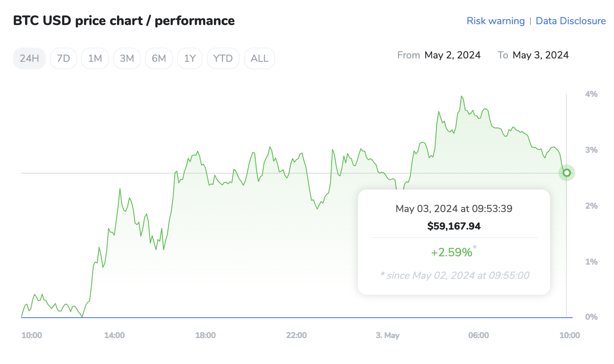Screen dimensions: 614x364
Task: Switch to the 3M chart view
Action: point(127,58)
